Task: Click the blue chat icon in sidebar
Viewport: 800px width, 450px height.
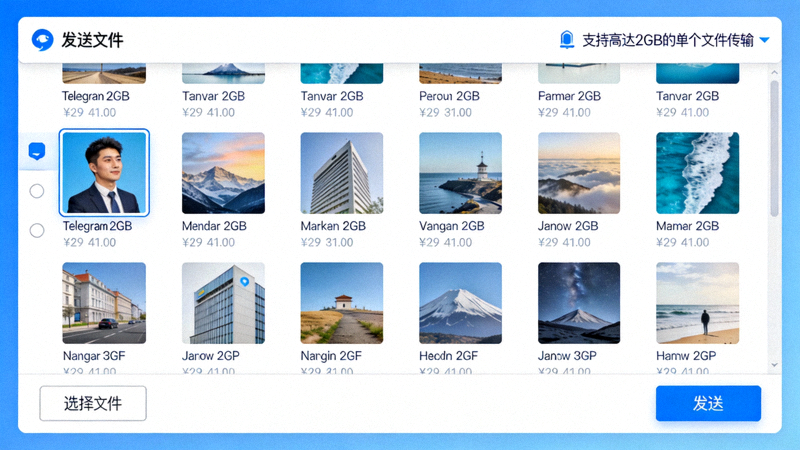Action: tap(37, 151)
